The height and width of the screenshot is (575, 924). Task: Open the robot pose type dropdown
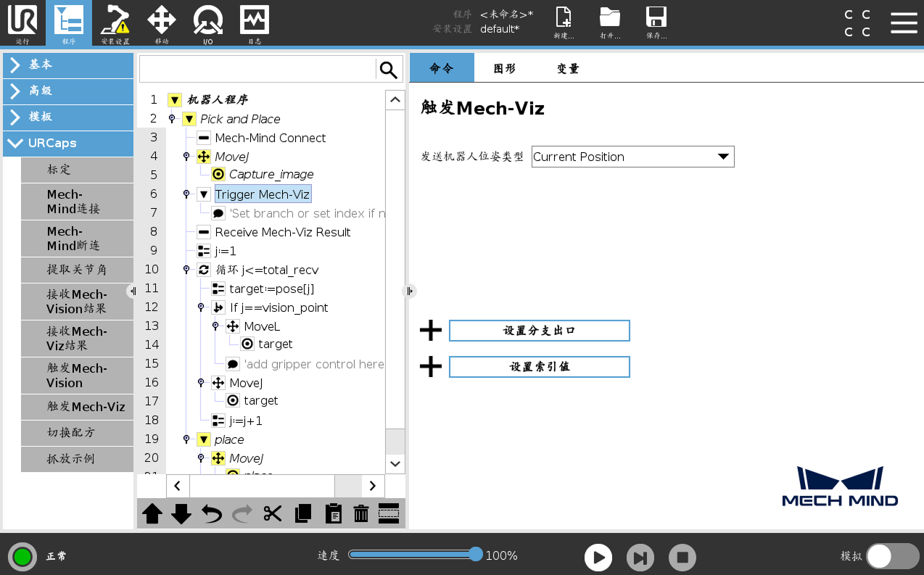point(633,157)
